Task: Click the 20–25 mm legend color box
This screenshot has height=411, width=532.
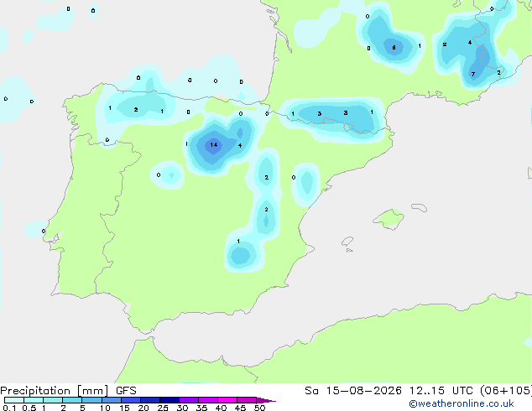Action: coord(150,400)
